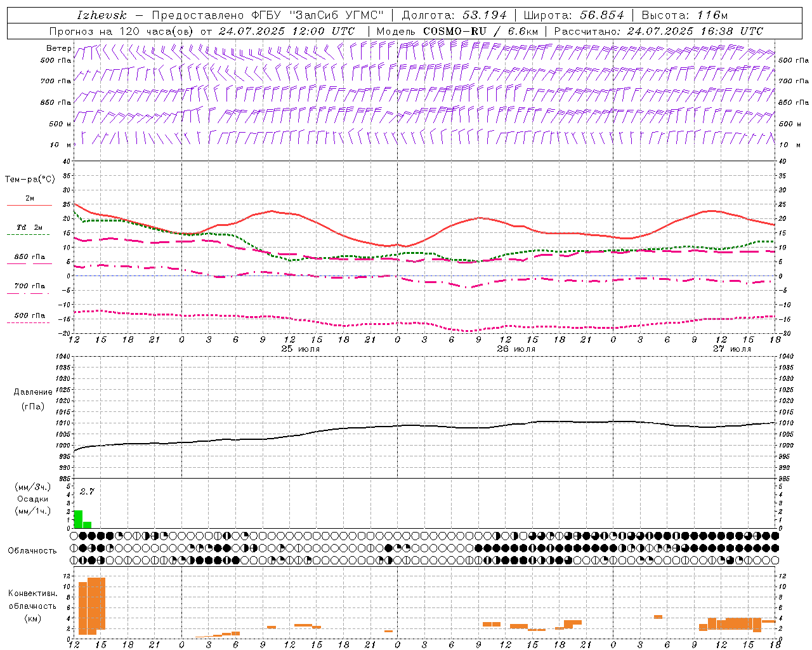Click the 'Тем-ра(°C)' temperature axis title

pos(30,180)
